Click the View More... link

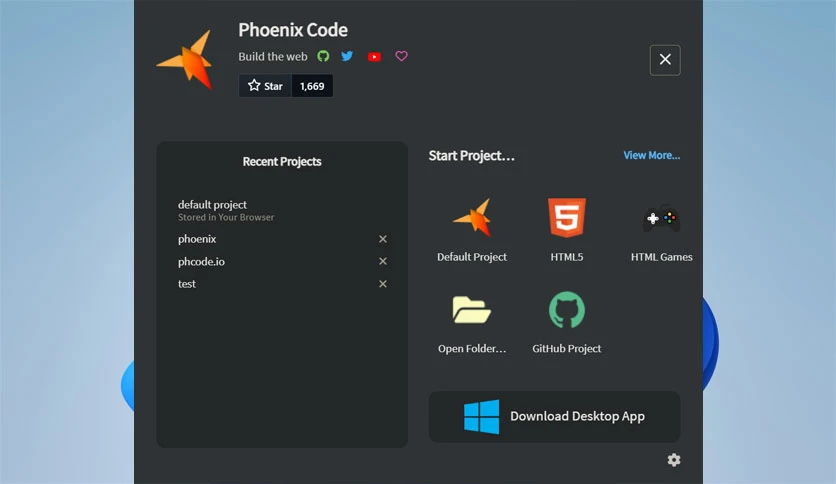[652, 155]
